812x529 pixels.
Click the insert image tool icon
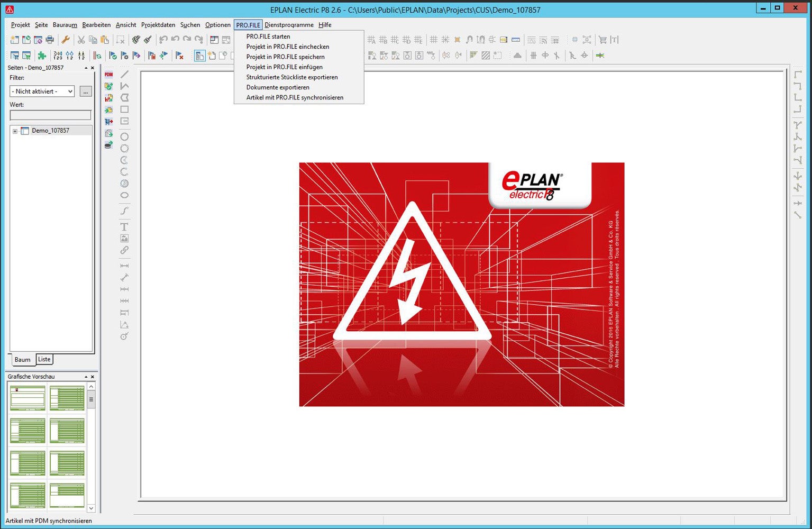(124, 239)
